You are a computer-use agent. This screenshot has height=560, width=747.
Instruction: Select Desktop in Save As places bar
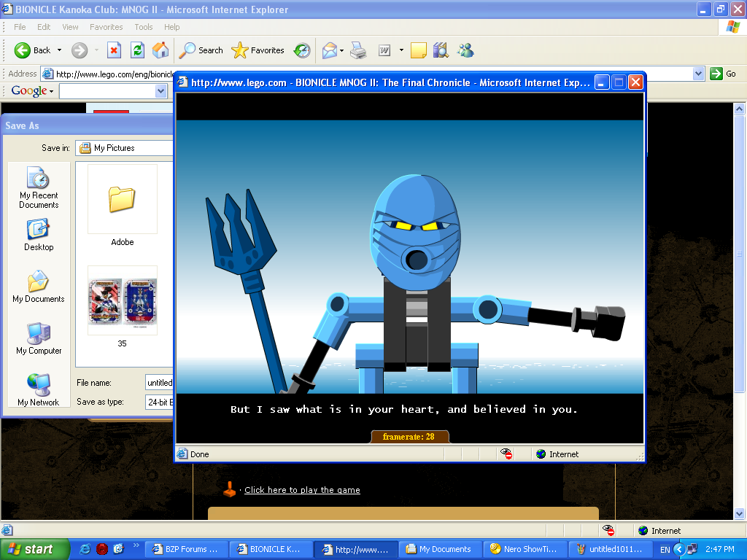39,235
